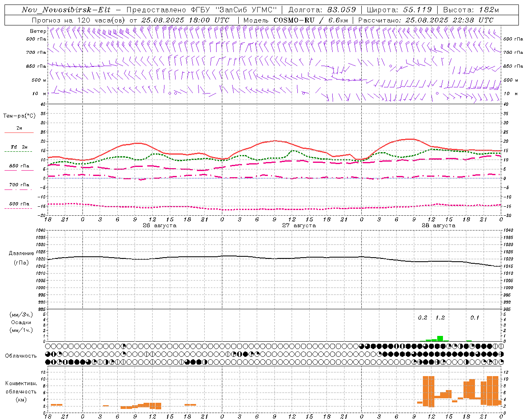Click the 700 гПа temperature legend entry
The width and height of the screenshot is (525, 420).
(x=19, y=185)
